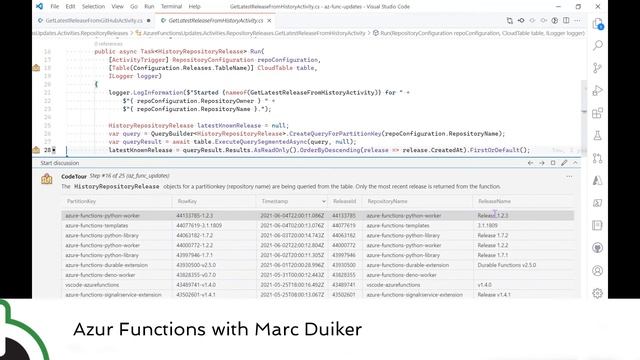Click the Start discussion label
Image resolution: width=640 pixels, height=360 pixels.
60,163
